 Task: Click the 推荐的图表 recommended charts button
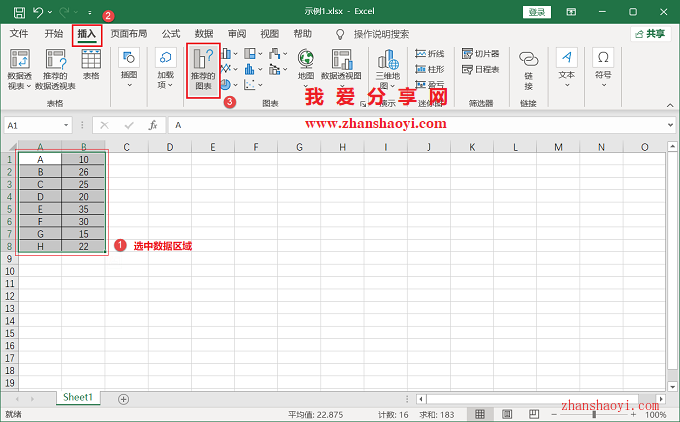[x=203, y=70]
